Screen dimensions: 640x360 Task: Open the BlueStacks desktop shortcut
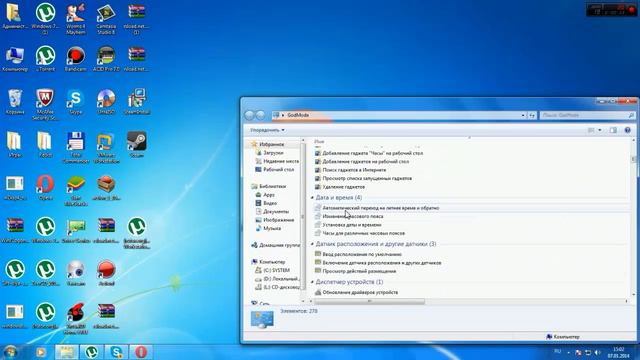click(x=76, y=190)
